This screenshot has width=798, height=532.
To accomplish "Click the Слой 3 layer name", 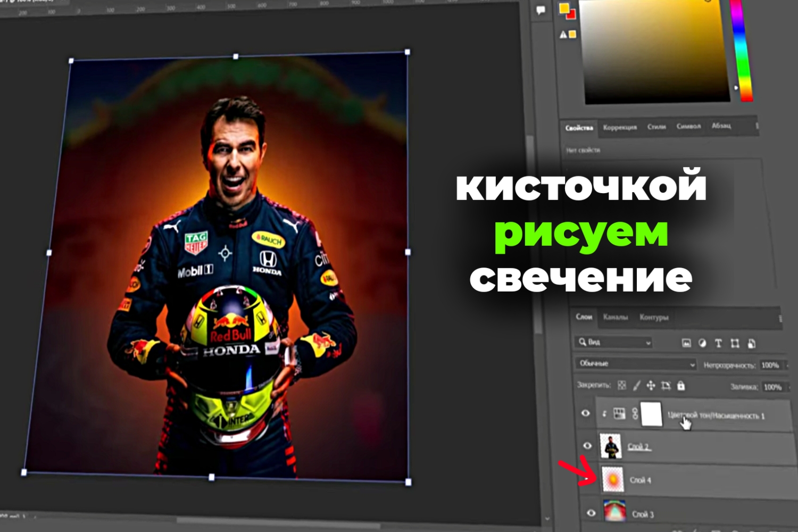I will click(x=643, y=514).
